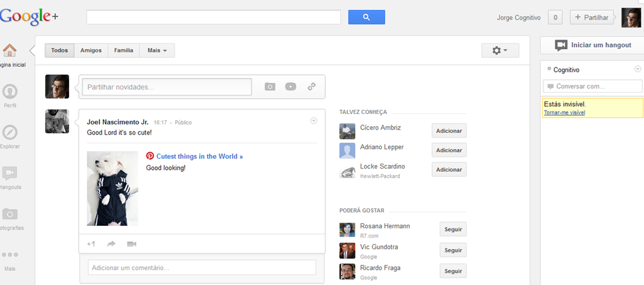Open the Hangouts sidebar icon
Image resolution: width=644 pixels, height=285 pixels.
[x=9, y=173]
